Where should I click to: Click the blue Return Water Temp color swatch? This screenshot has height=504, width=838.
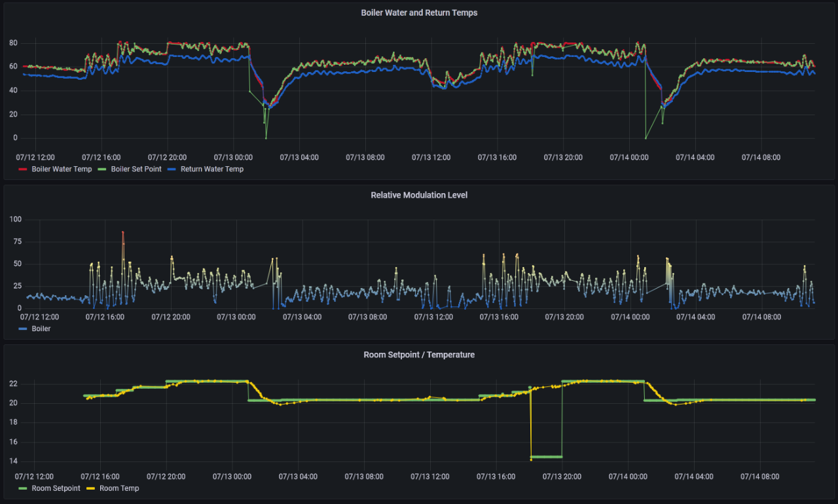pos(172,170)
